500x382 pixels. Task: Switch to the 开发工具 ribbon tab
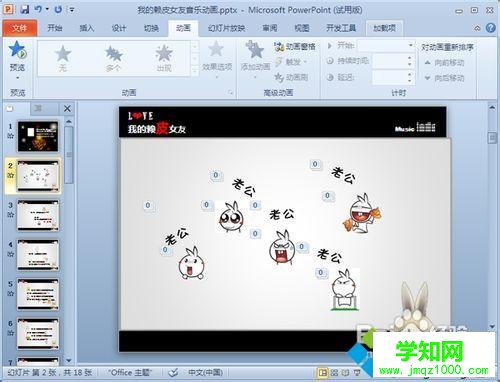(341, 28)
